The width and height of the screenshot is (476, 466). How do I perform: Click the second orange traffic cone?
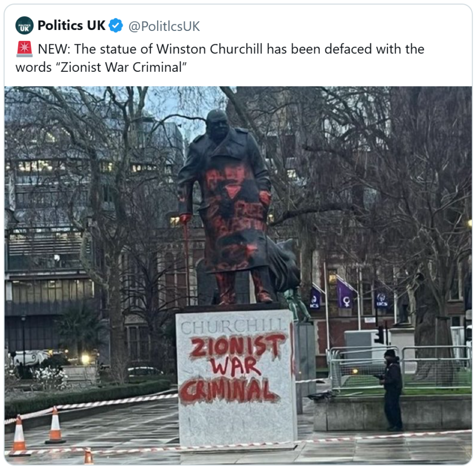click(x=55, y=425)
